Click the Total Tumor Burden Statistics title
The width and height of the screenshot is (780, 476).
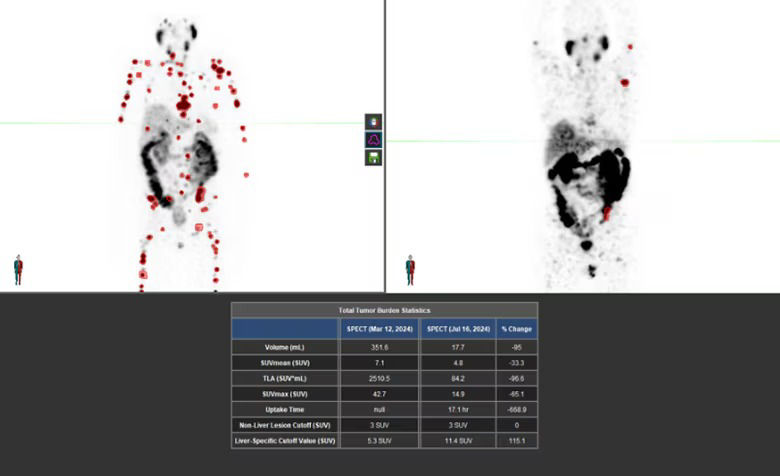coord(385,310)
